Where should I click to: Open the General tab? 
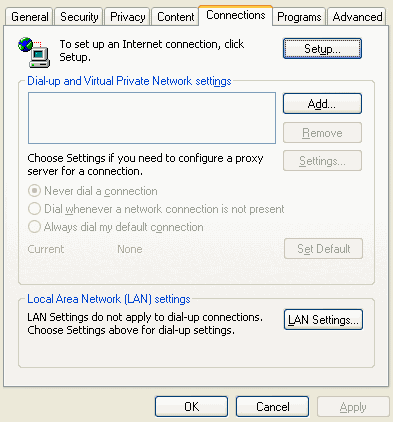29,17
